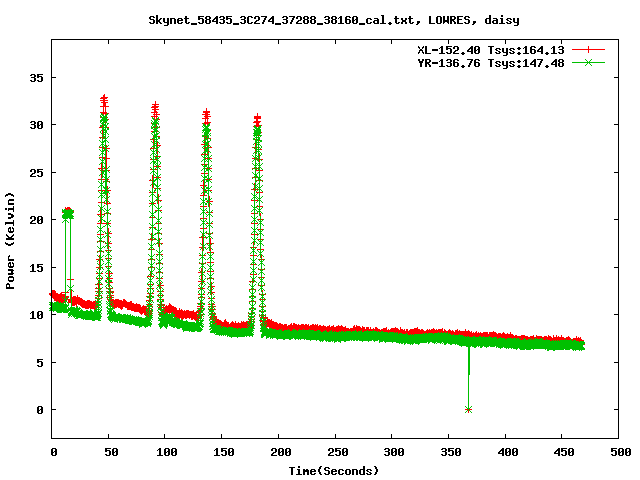
Task: Click the y-axis tick label 35
Action: coord(36,78)
